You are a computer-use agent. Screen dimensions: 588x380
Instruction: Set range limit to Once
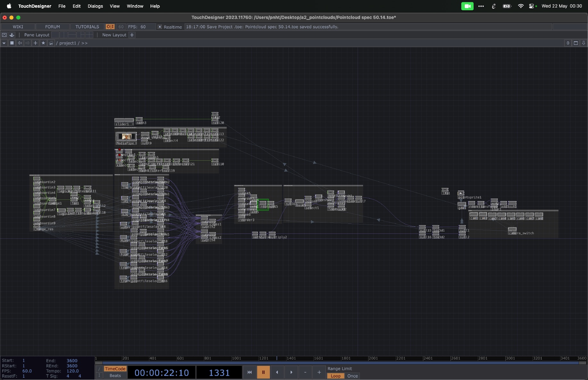352,376
